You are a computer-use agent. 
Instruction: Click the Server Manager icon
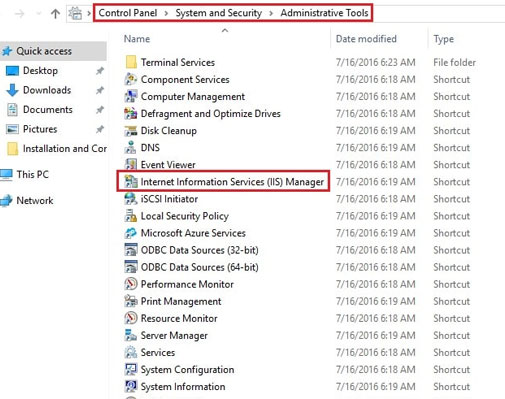131,335
